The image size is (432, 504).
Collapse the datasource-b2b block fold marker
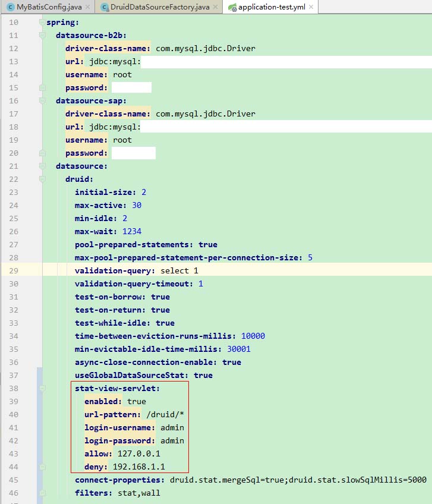coord(42,35)
